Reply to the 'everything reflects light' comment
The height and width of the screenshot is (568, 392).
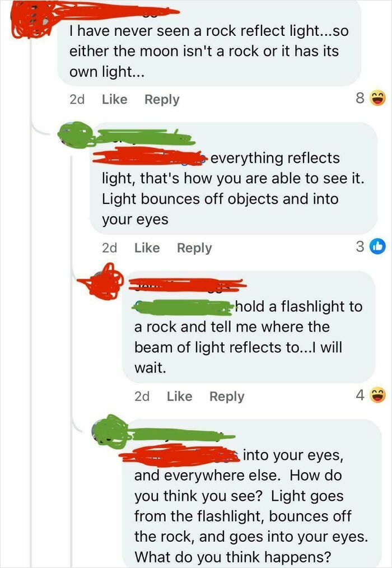point(194,247)
